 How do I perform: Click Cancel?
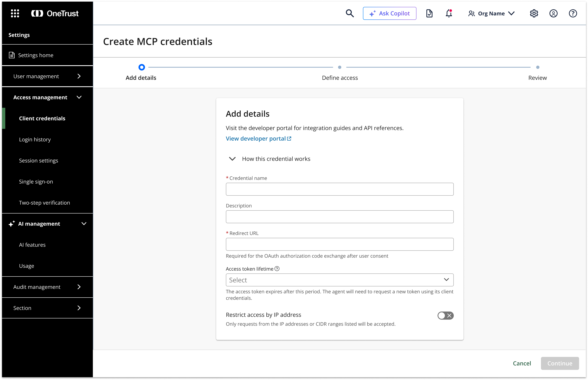[522, 363]
